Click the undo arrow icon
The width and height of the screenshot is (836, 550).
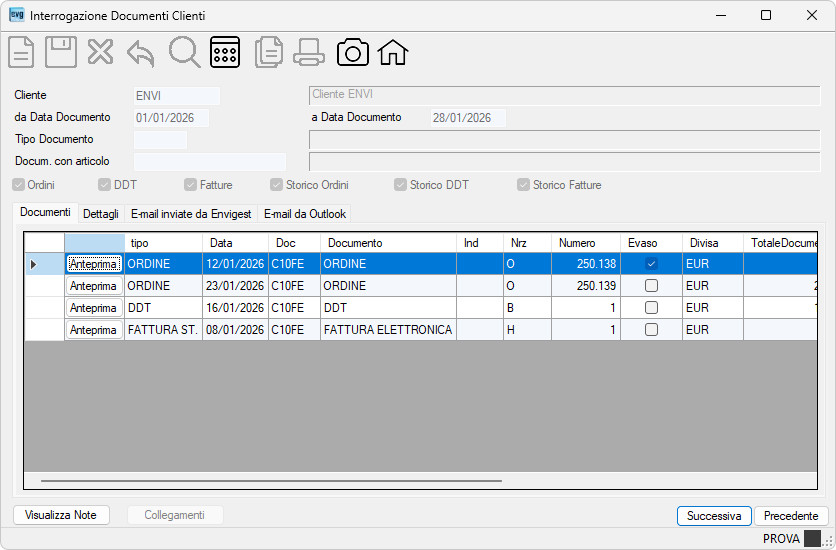(x=141, y=53)
